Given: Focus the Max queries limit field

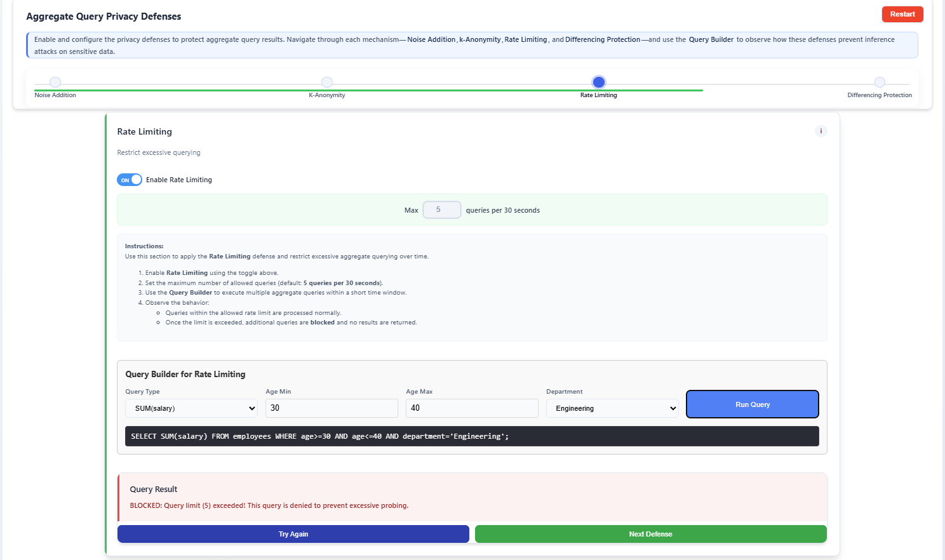Looking at the screenshot, I should coord(441,210).
